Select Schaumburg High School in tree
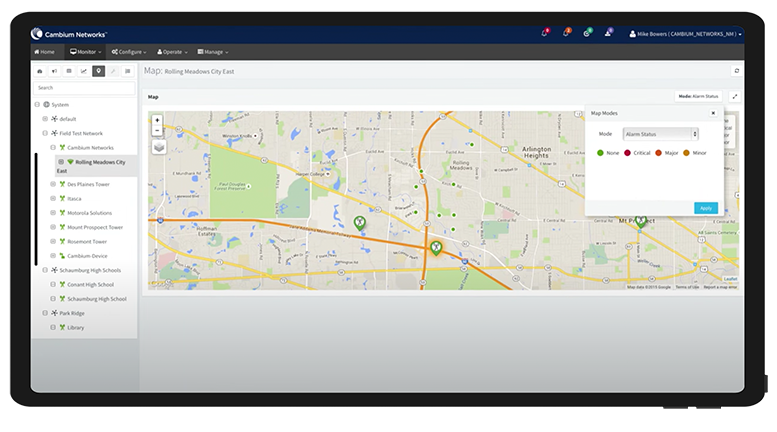Viewport: 777px width, 432px height. (97, 299)
